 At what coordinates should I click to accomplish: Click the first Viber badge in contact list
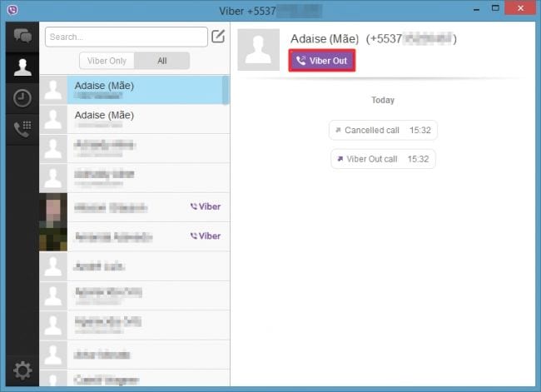point(206,206)
